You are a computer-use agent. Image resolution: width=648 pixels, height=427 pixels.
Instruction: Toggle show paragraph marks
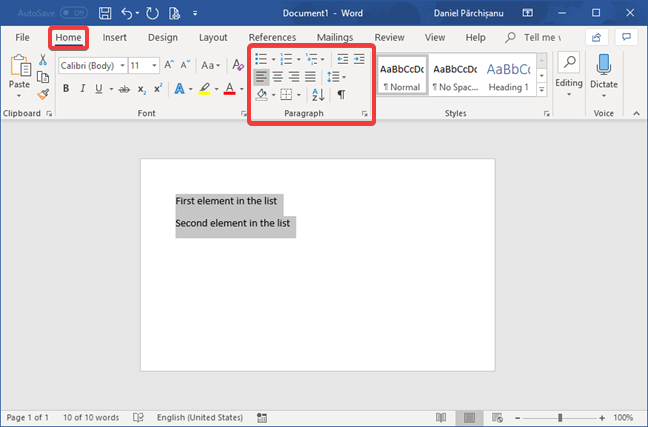pos(341,94)
